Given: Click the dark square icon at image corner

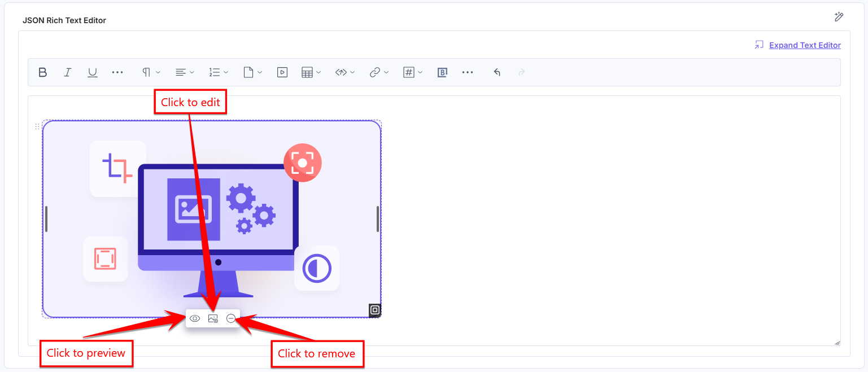Looking at the screenshot, I should coord(375,310).
